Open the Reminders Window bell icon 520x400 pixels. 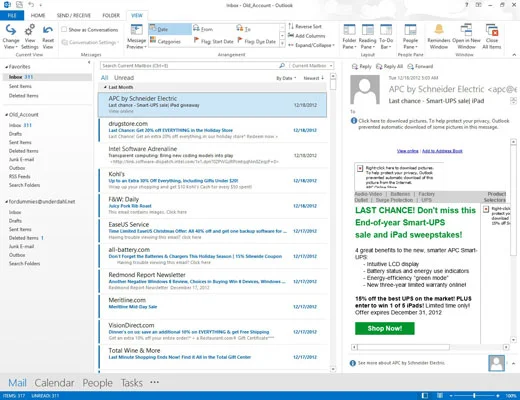pyautogui.click(x=439, y=30)
